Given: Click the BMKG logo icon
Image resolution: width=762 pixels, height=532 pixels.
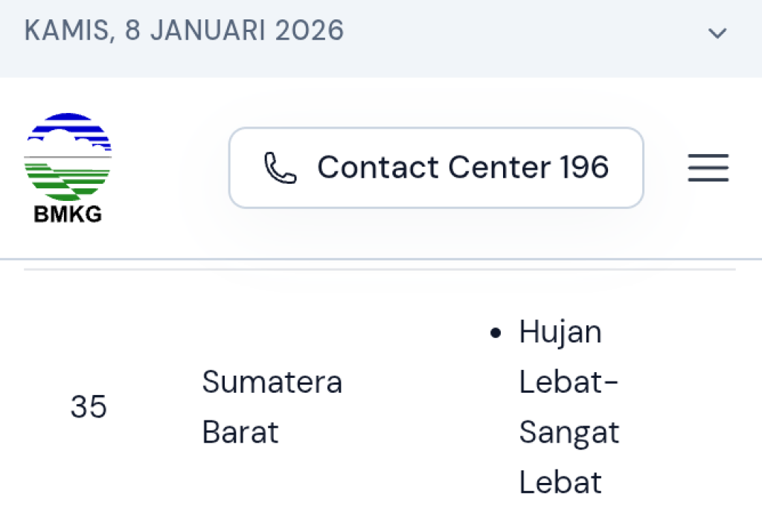Looking at the screenshot, I should coord(68,165).
